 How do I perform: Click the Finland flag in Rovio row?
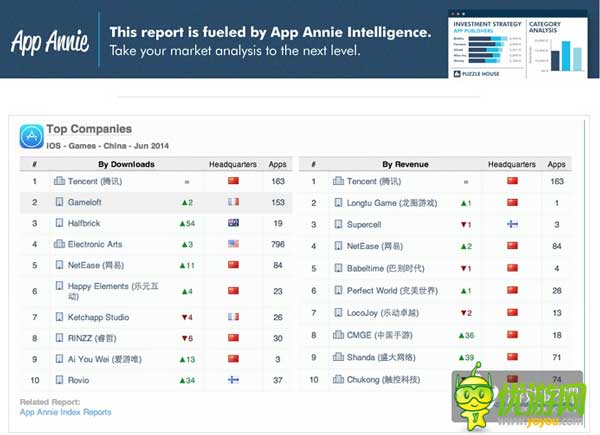(234, 380)
